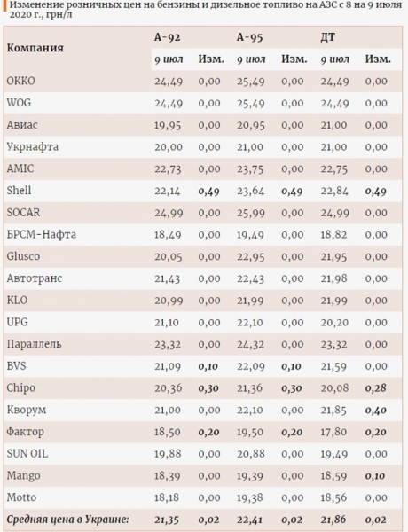
Task: Select Shell A-92 price 22,14
Action: [x=168, y=191]
